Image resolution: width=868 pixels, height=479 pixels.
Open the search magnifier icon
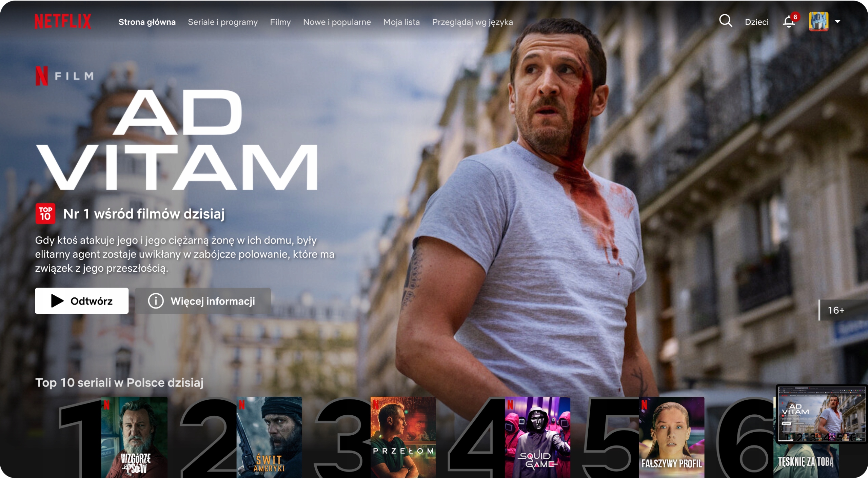click(x=725, y=21)
